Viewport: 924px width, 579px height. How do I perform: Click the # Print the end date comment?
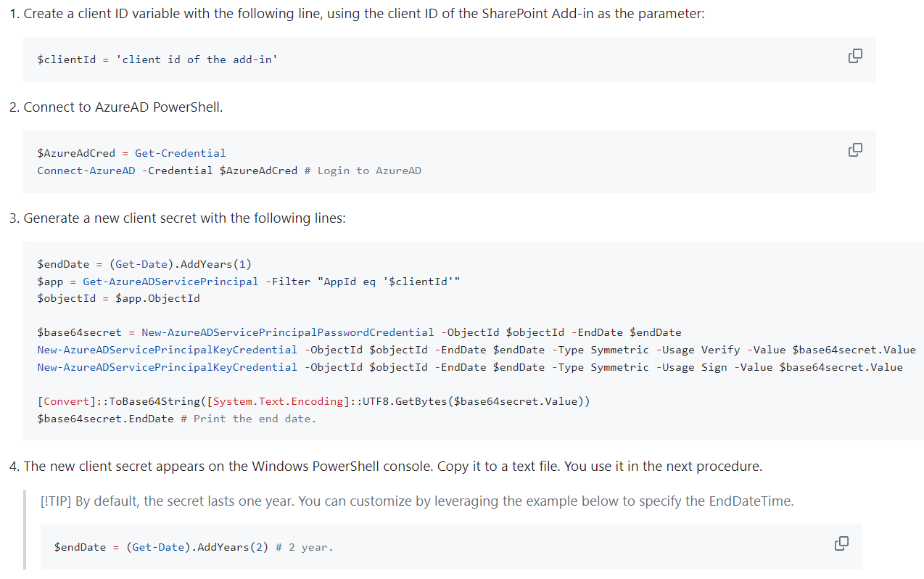(x=243, y=418)
